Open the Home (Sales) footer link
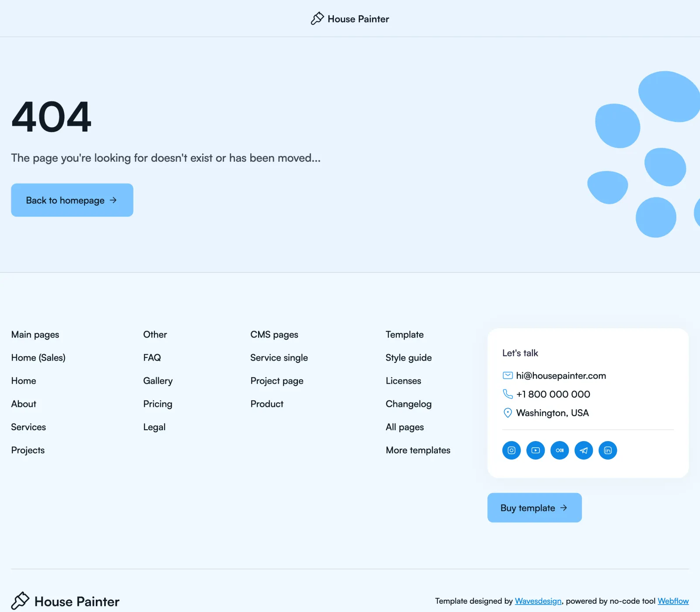Viewport: 700px width, 612px height. [x=38, y=358]
